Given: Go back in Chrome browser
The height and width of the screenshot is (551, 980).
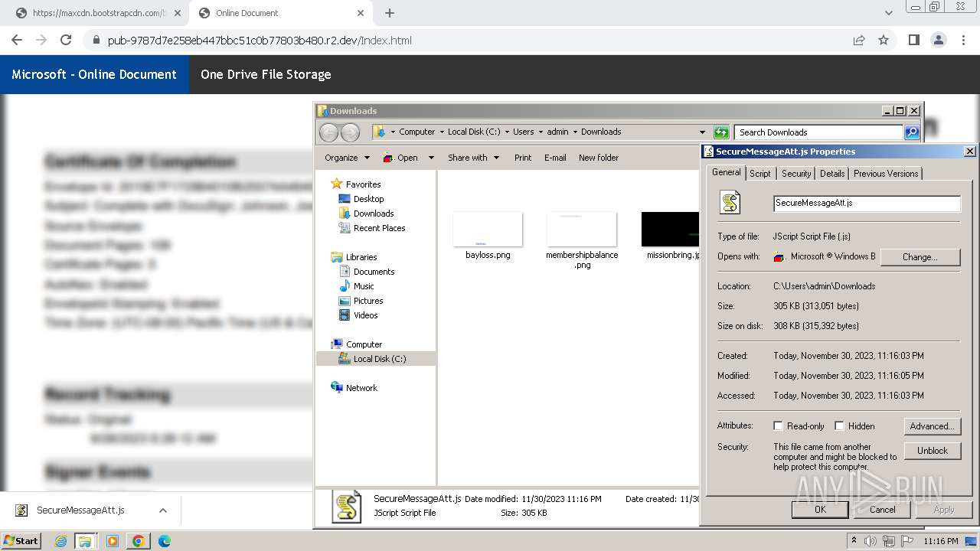Looking at the screenshot, I should click(x=17, y=40).
